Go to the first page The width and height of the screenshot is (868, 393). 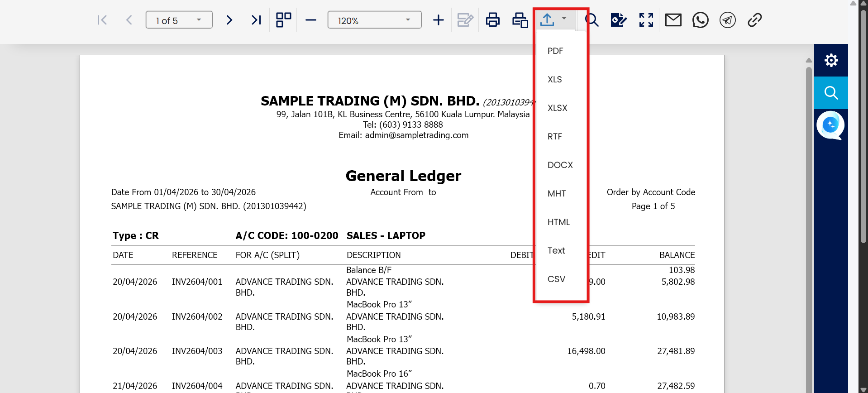tap(102, 20)
